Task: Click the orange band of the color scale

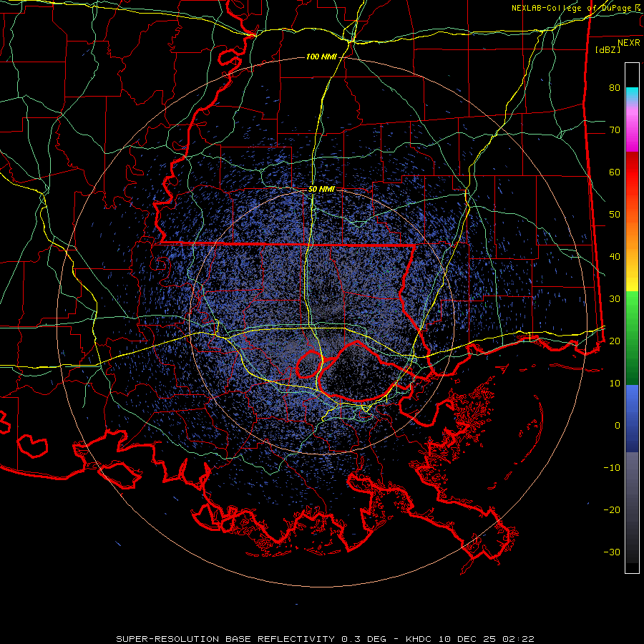Action: coord(632,230)
